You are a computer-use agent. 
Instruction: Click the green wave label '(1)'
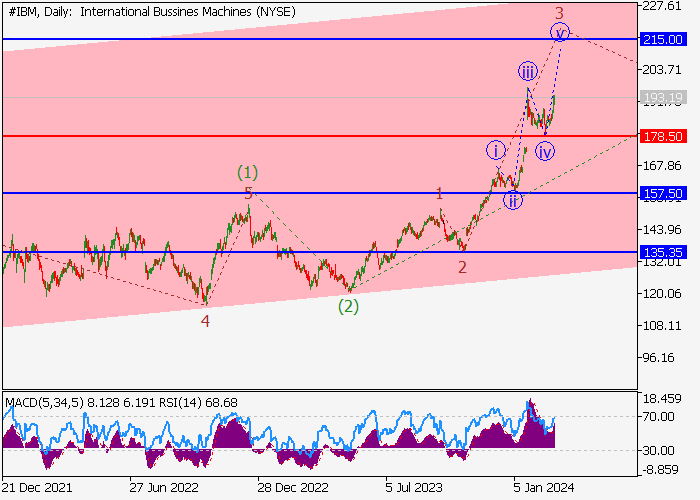247,172
